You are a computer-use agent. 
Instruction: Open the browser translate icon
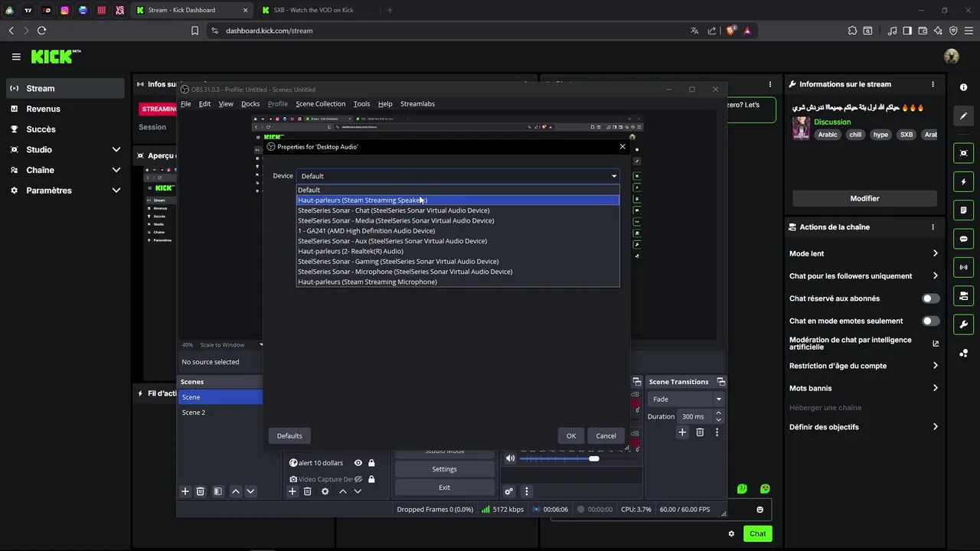[x=694, y=31]
